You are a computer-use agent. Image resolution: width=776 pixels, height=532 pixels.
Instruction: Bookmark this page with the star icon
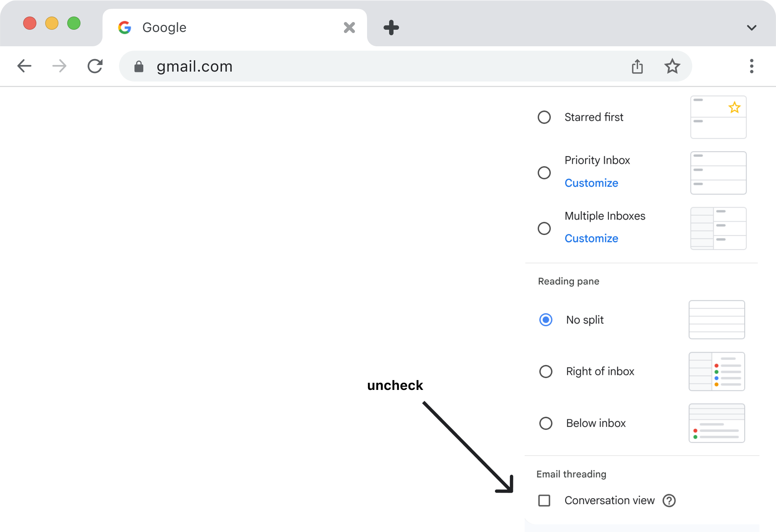(x=672, y=66)
